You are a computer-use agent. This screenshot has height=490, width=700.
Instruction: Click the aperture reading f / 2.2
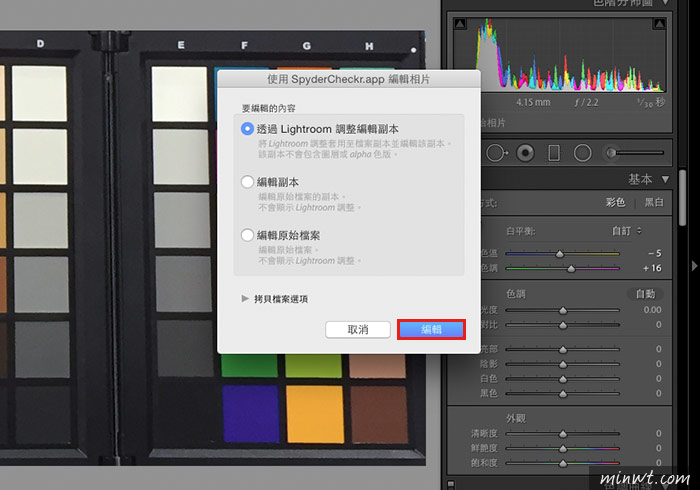(586, 102)
